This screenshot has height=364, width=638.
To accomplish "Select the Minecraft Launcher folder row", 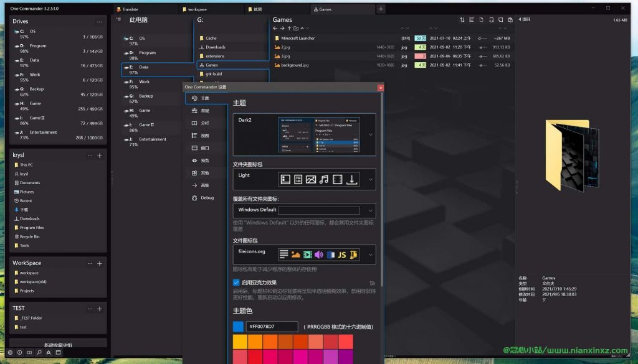I will (x=393, y=38).
